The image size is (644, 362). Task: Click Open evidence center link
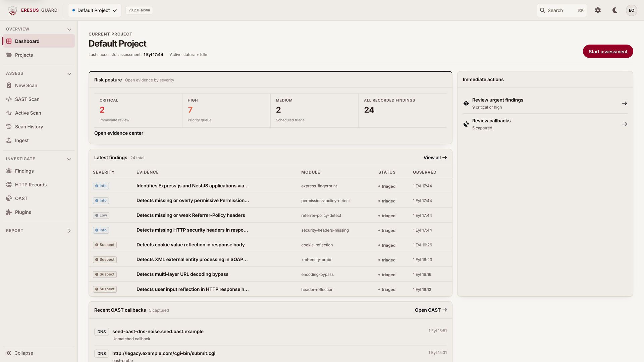[119, 133]
